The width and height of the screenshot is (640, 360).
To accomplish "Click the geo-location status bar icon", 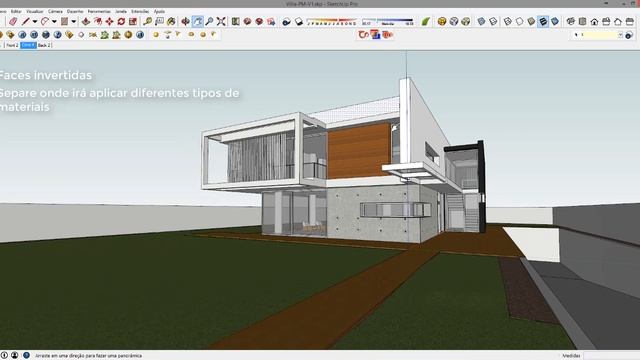I will tap(4, 356).
